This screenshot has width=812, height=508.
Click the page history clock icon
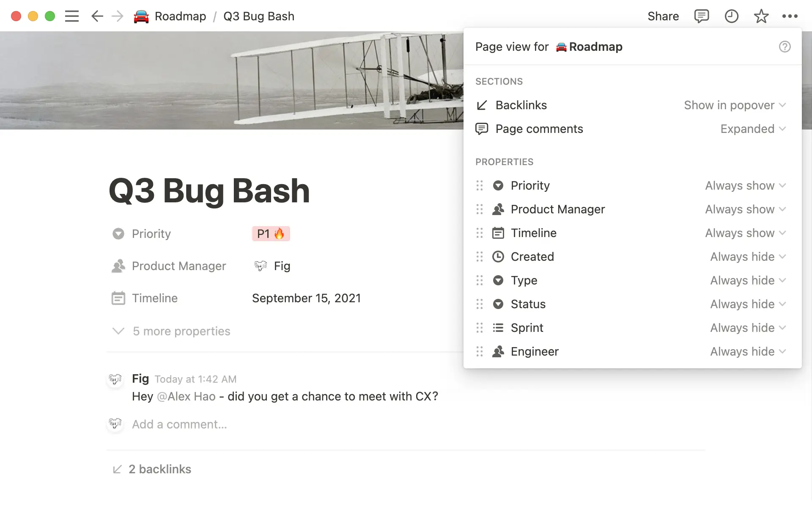click(731, 16)
